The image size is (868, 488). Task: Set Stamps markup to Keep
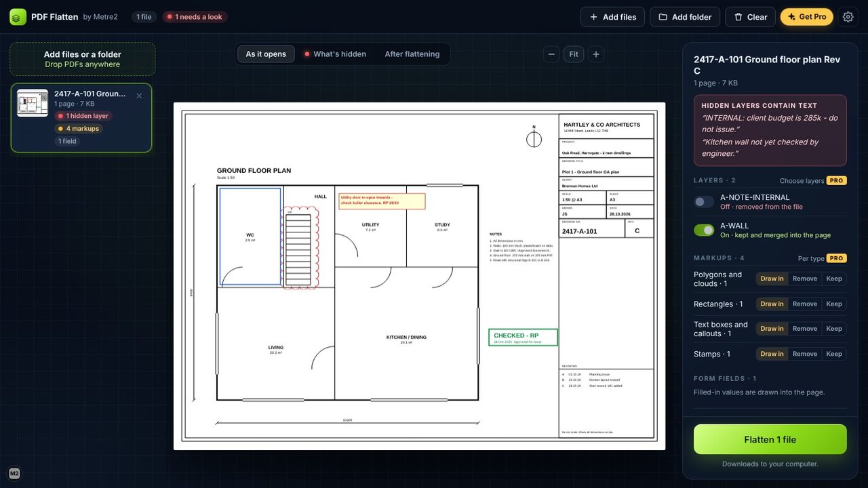(x=834, y=354)
